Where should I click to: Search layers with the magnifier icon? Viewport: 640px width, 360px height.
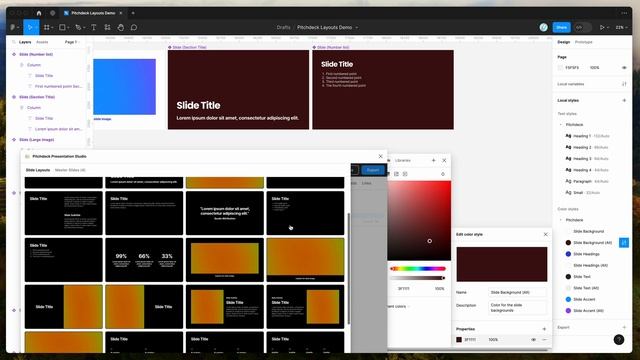(x=13, y=42)
